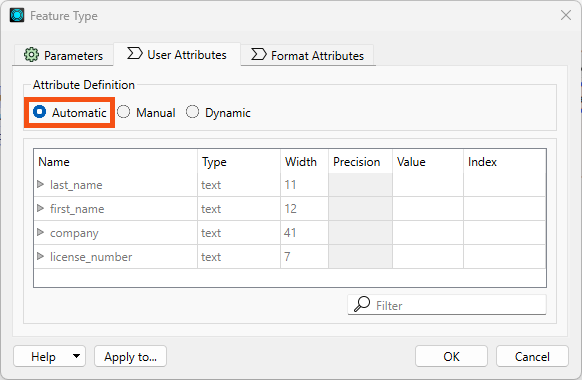Viewport: 582px width, 380px height.
Task: Select the license_number attribute name
Action: 91,257
